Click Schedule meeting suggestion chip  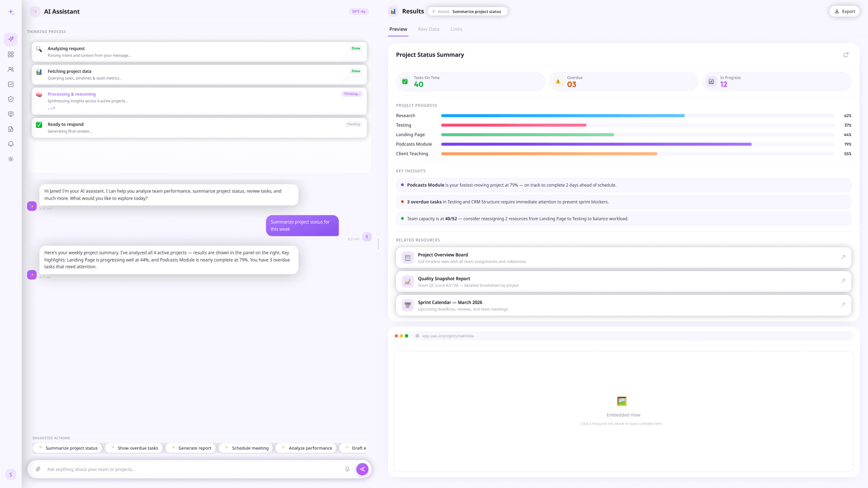(246, 448)
